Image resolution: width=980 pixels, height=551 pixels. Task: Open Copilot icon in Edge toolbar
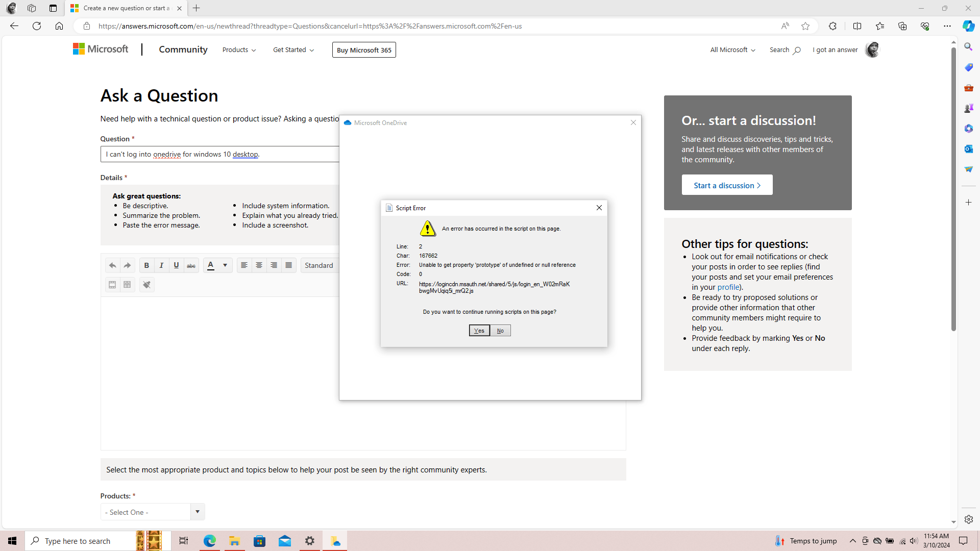[x=968, y=26]
